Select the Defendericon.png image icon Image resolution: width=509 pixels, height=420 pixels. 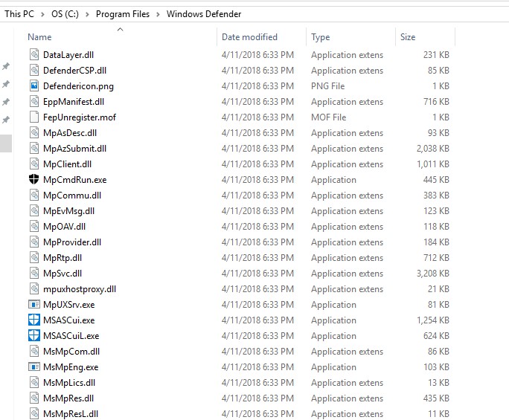pos(34,85)
